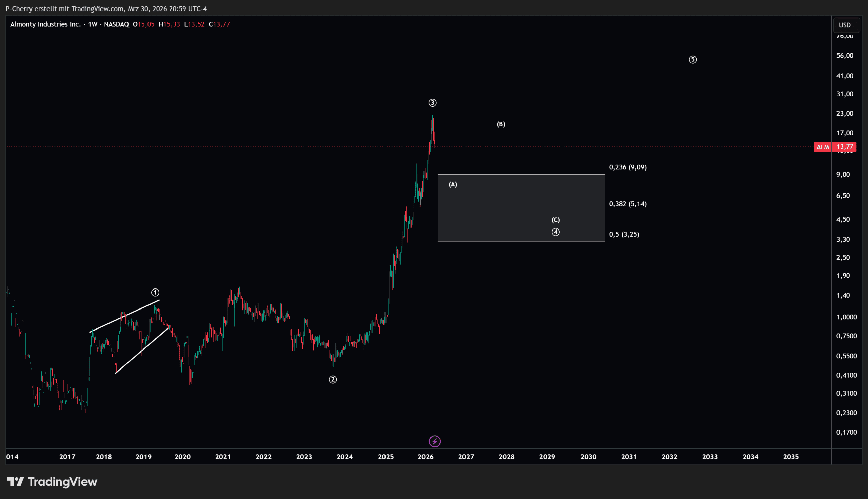This screenshot has width=868, height=499.
Task: Click the 13,77 current price label
Action: point(845,147)
